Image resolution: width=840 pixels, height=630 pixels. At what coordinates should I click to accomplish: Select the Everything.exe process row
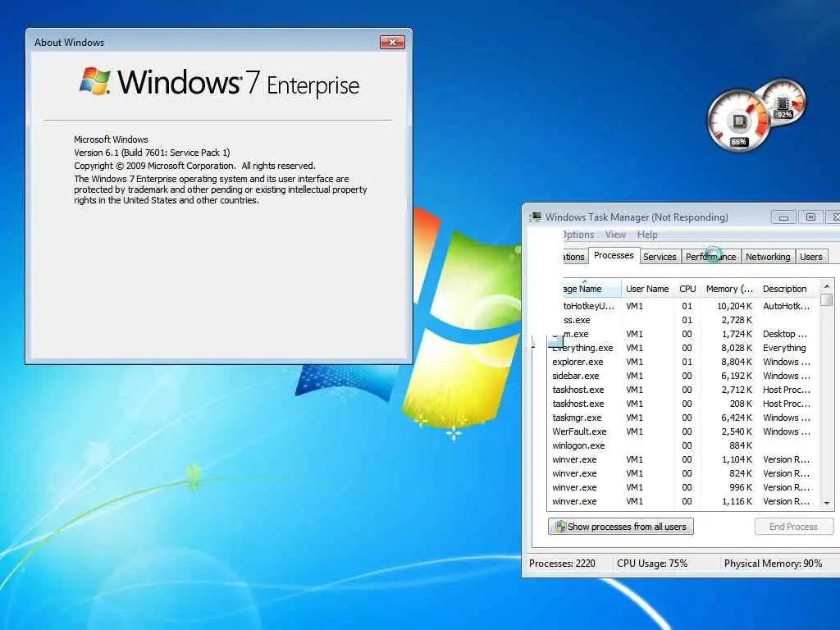(682, 348)
